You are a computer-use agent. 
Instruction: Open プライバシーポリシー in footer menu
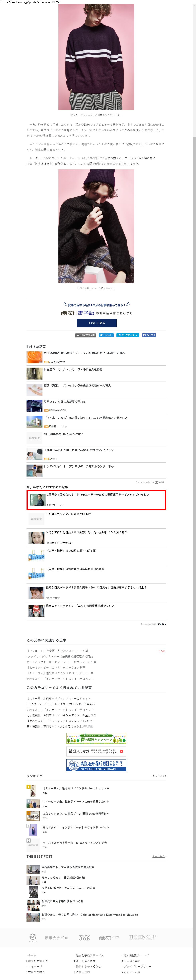click(x=138, y=966)
